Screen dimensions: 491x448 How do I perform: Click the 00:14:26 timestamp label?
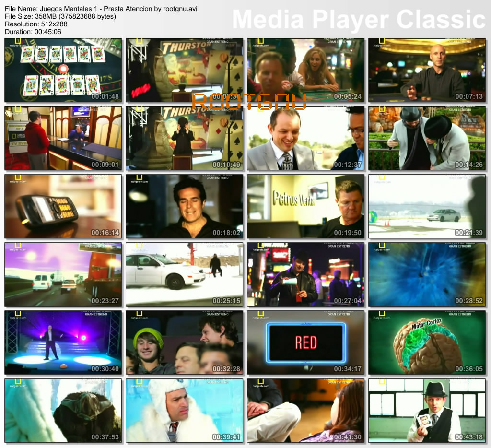(469, 165)
